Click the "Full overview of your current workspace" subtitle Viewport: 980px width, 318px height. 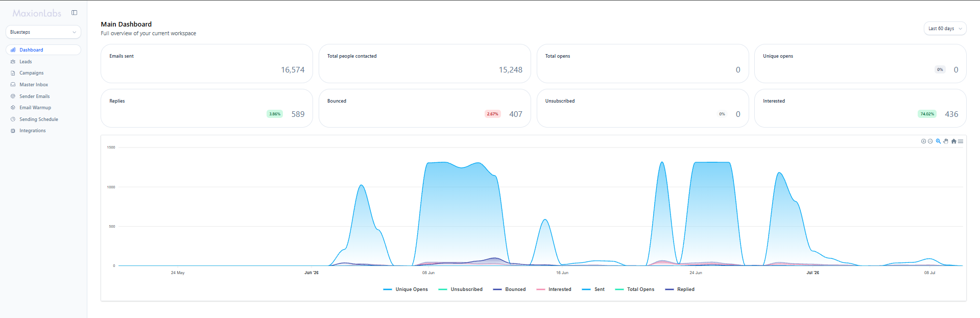(149, 33)
